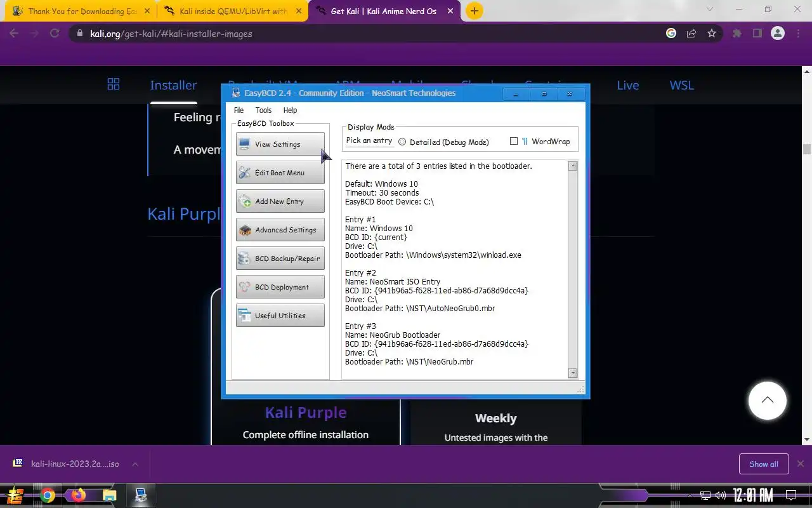
Task: Open the Tools menu in EasyBCD
Action: click(263, 110)
